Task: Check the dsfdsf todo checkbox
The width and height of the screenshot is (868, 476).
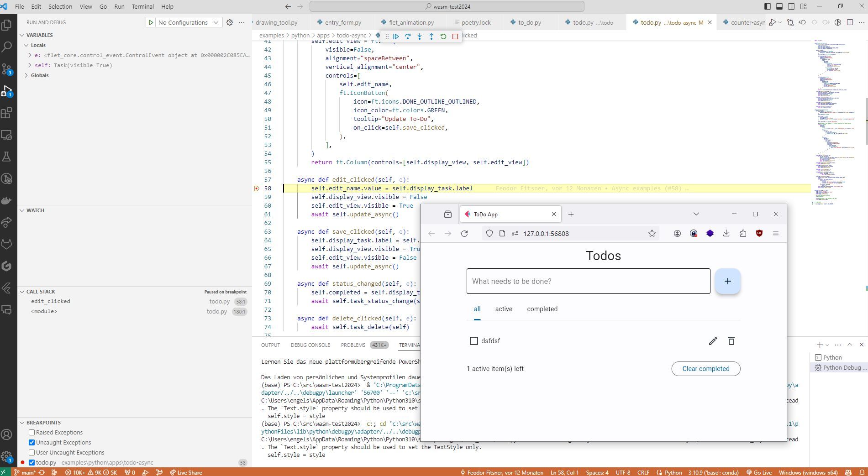Action: pyautogui.click(x=474, y=341)
